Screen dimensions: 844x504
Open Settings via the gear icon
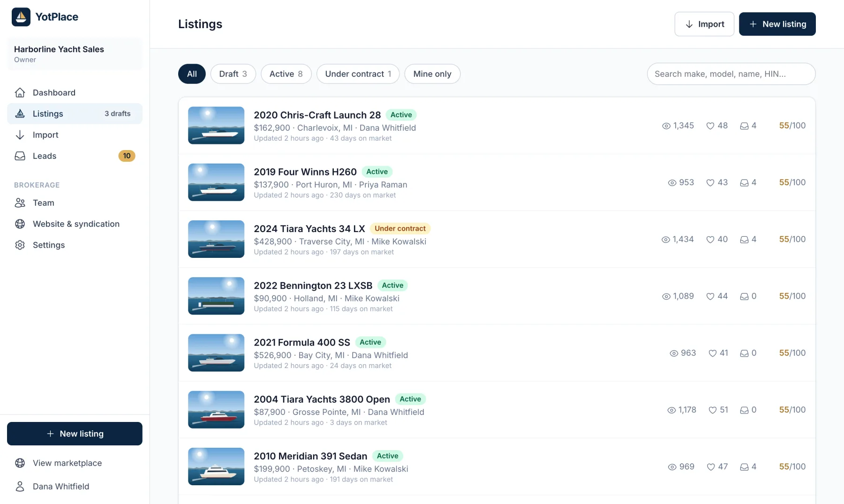point(20,245)
